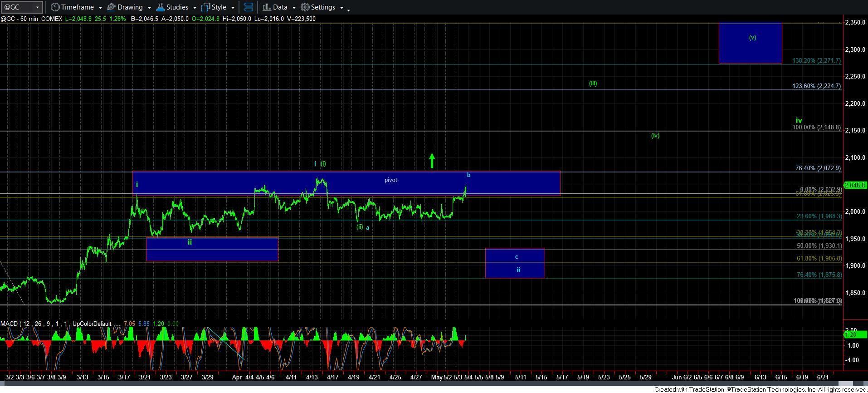This screenshot has height=393, width=868.
Task: Open the @GC symbol dropdown
Action: coord(37,7)
